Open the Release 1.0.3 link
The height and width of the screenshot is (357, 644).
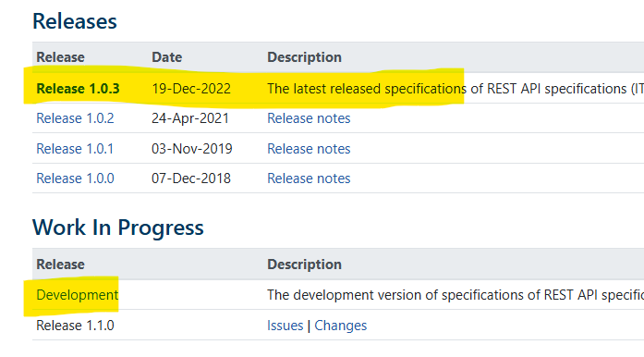point(78,89)
